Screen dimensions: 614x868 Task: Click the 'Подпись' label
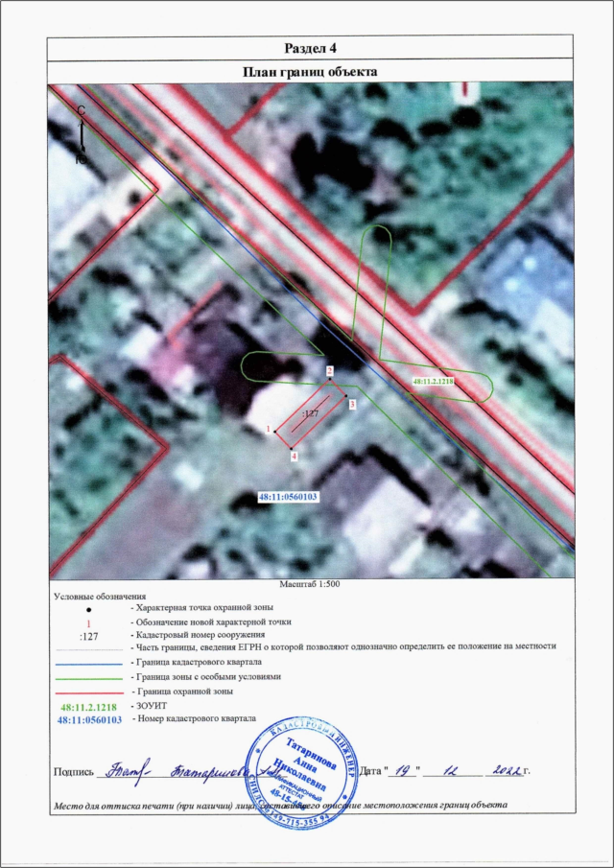click(x=74, y=771)
